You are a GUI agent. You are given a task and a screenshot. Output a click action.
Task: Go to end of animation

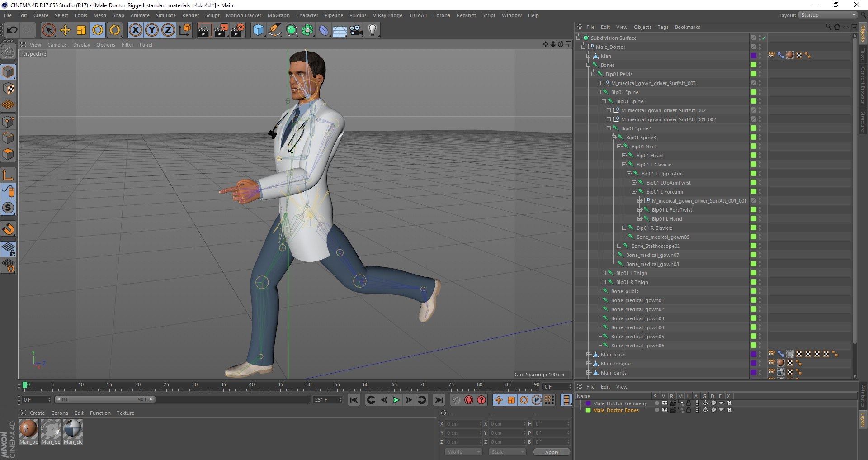coord(439,400)
